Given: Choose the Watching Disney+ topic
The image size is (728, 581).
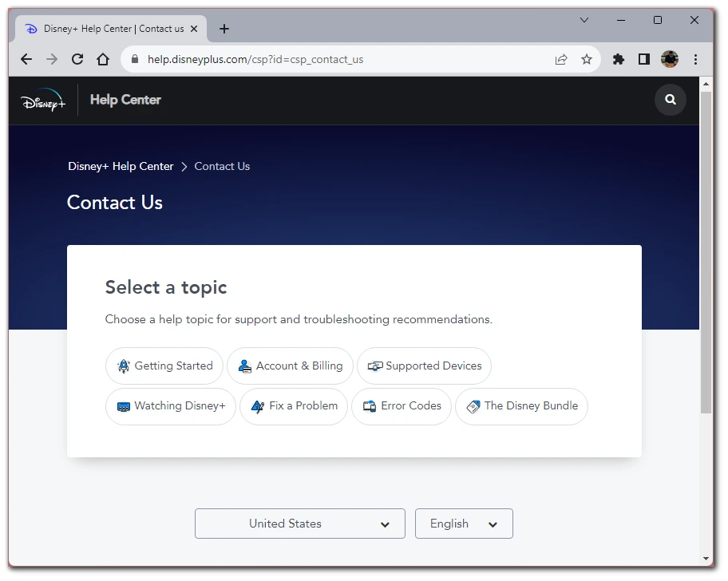Looking at the screenshot, I should tap(171, 406).
